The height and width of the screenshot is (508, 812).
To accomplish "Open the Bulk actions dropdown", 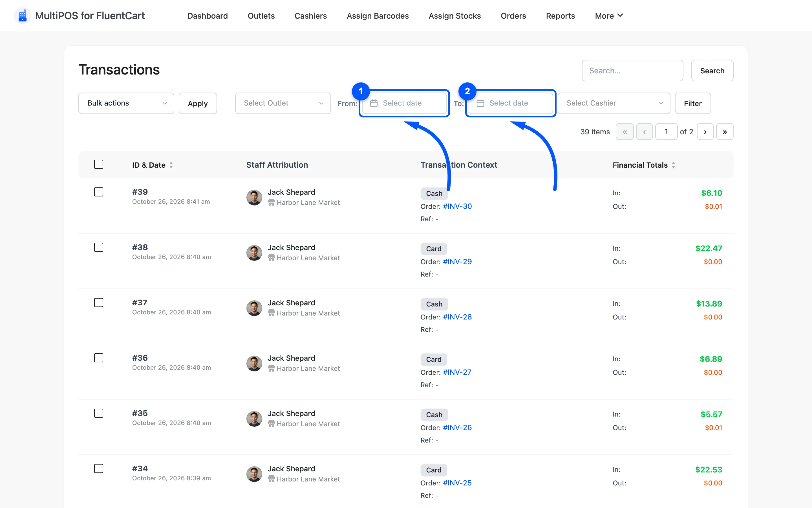I will (126, 103).
